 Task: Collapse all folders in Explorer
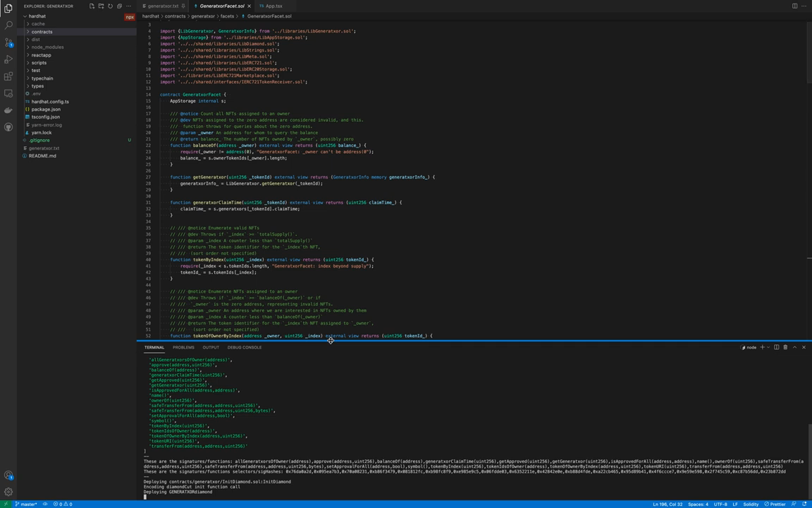pyautogui.click(x=119, y=6)
